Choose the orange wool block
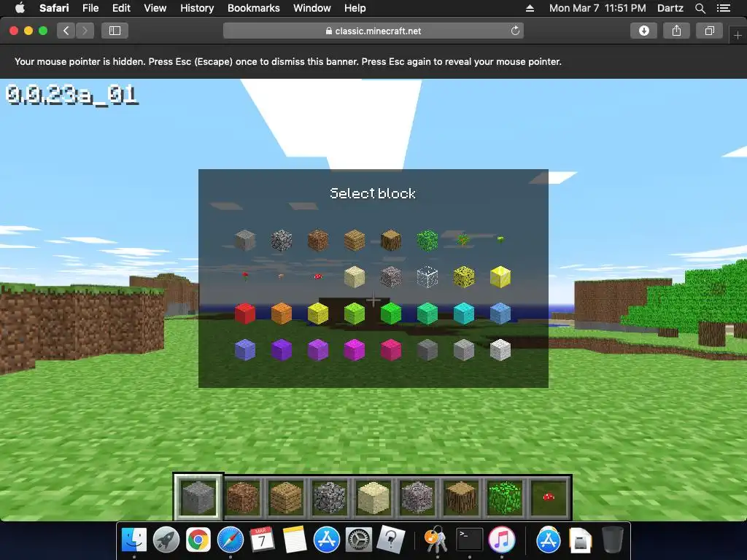Screen dimensions: 747x560 point(281,314)
